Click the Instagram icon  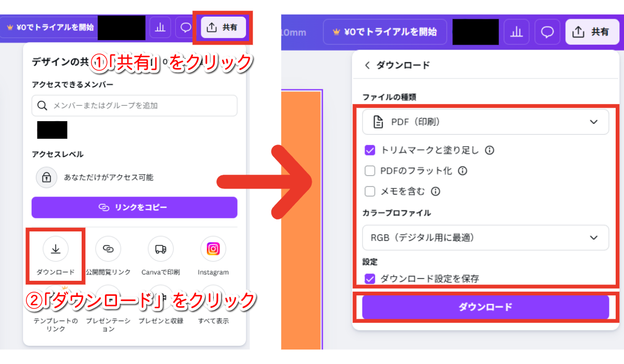(213, 249)
